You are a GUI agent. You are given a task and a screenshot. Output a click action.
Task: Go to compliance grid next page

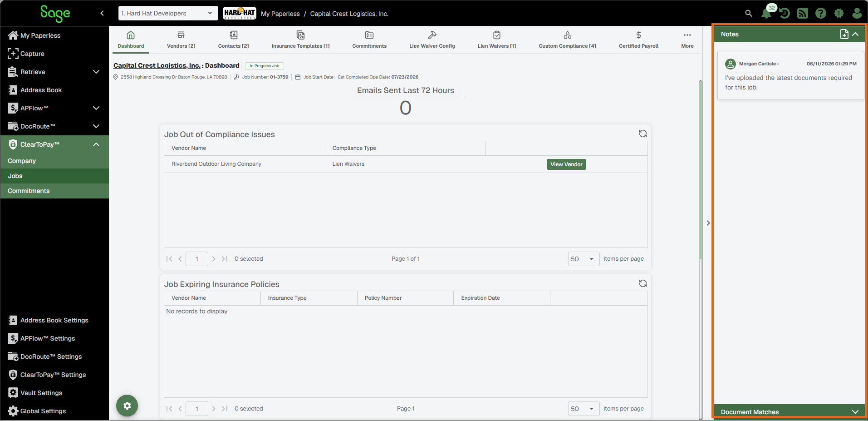[214, 259]
